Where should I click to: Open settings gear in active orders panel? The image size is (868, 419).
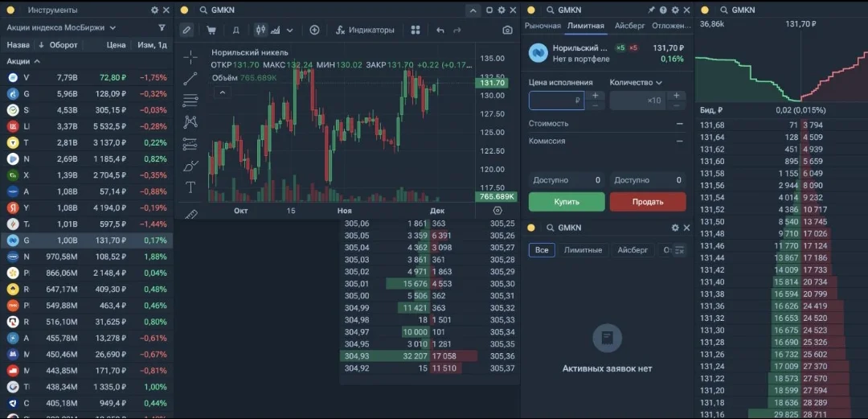coord(675,228)
